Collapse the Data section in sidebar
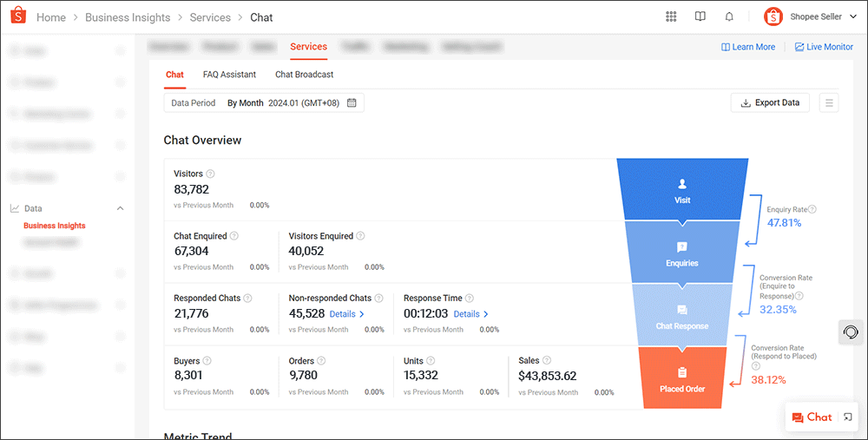 (x=120, y=208)
